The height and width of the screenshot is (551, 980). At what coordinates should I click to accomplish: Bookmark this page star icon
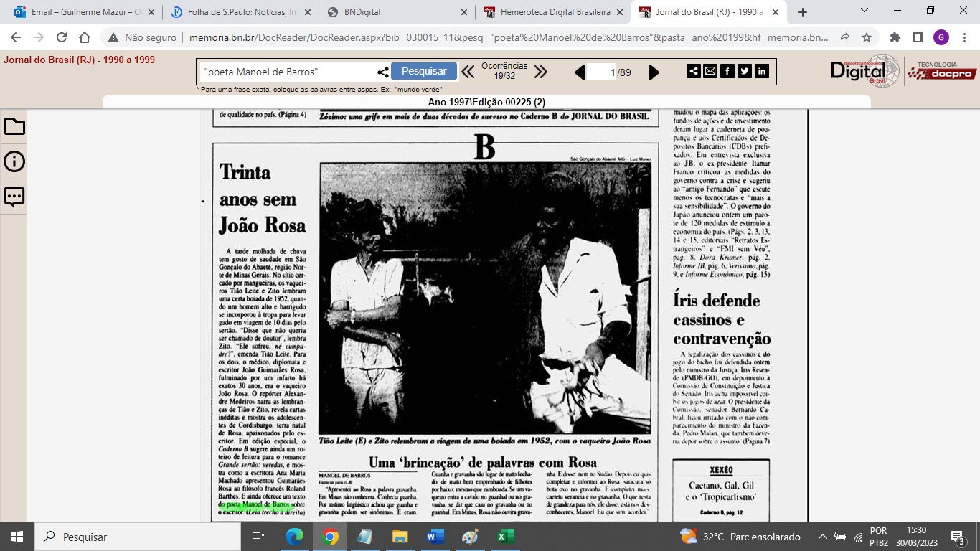point(867,37)
